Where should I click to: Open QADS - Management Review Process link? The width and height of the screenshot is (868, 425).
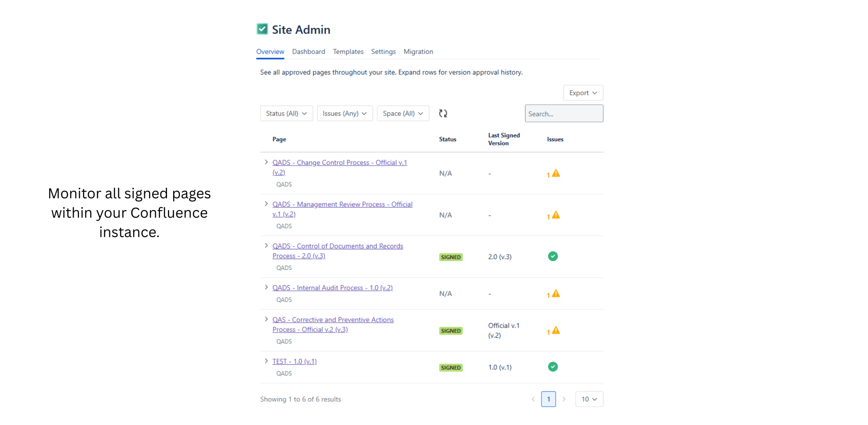pyautogui.click(x=342, y=209)
